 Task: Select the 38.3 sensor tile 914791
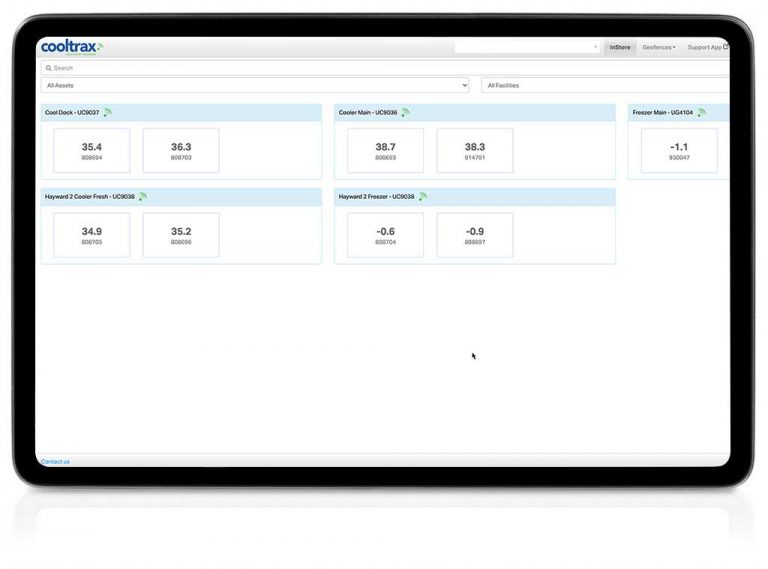click(x=475, y=151)
